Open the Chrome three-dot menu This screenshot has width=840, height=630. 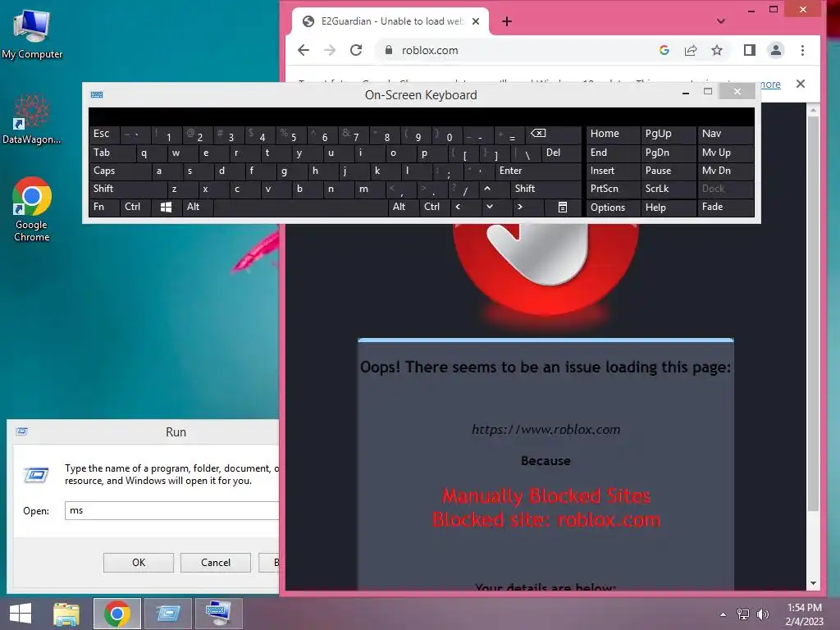802,50
